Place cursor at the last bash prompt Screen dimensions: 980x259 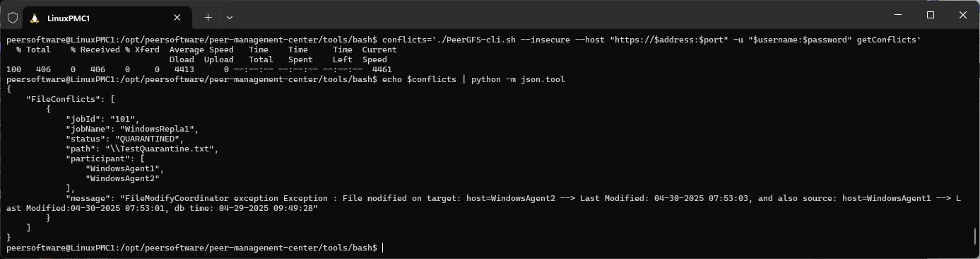(382, 248)
